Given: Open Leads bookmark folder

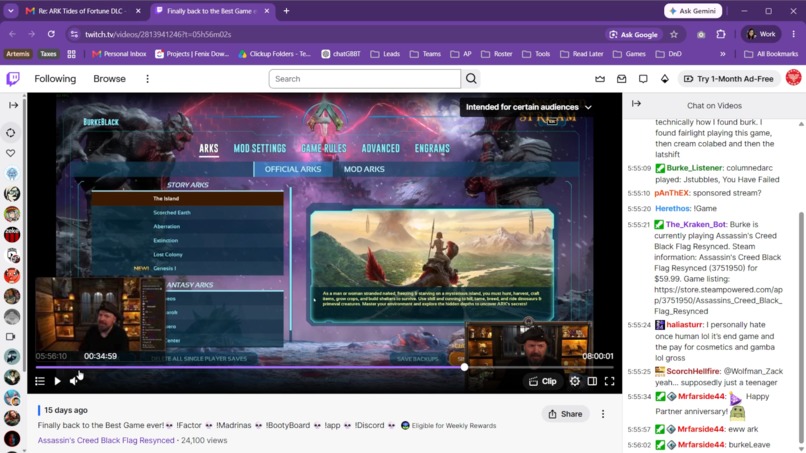Looking at the screenshot, I should (385, 54).
